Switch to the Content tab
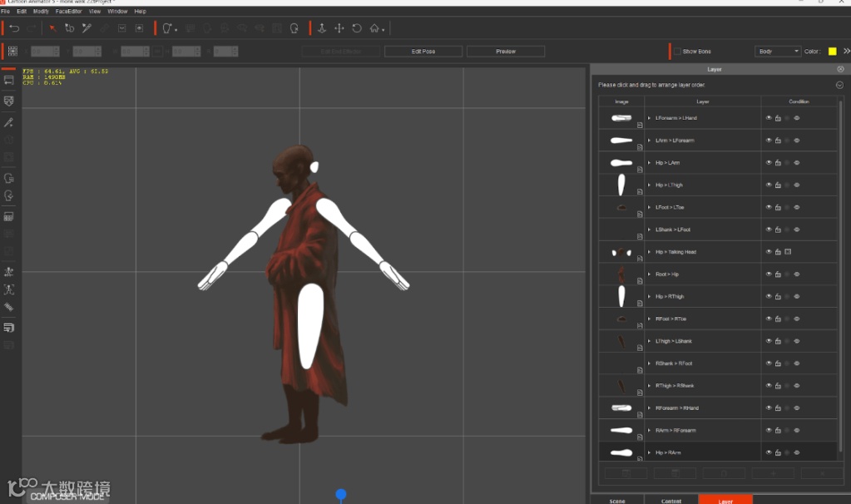851x504 pixels. [x=671, y=501]
